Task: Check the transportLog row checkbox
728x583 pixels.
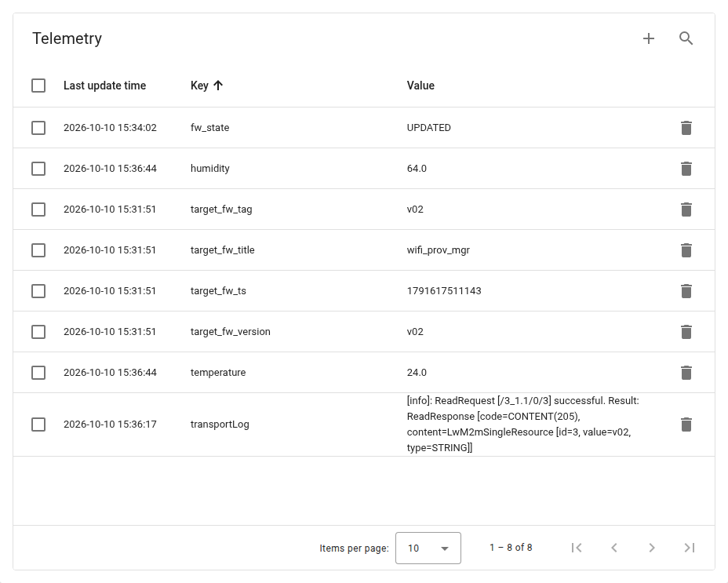Action: coord(38,424)
